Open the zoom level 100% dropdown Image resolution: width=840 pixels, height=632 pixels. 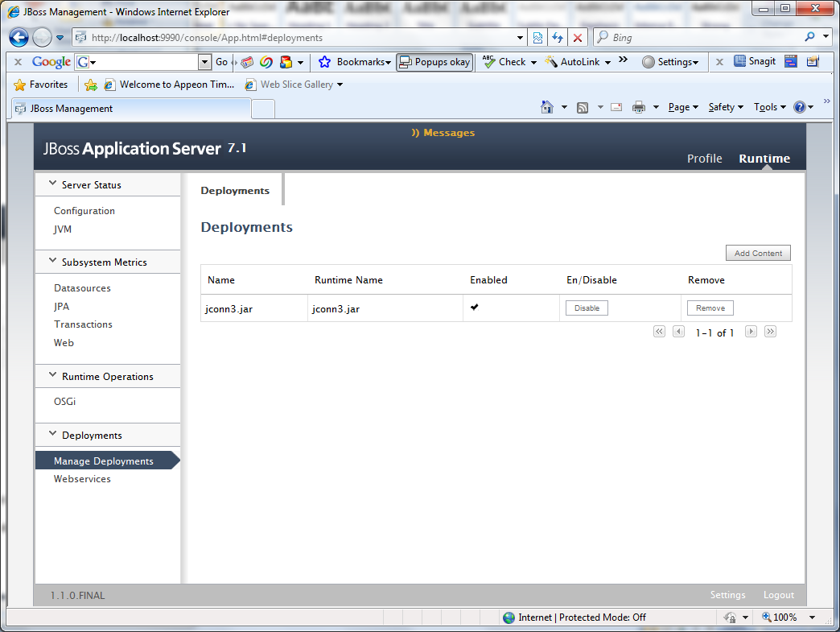point(812,618)
